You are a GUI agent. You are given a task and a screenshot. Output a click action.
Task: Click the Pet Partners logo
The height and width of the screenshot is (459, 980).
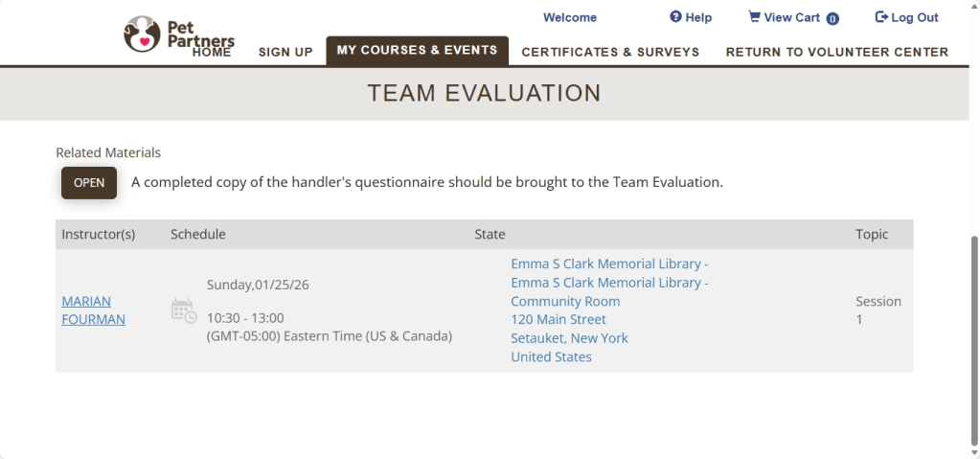pyautogui.click(x=177, y=32)
